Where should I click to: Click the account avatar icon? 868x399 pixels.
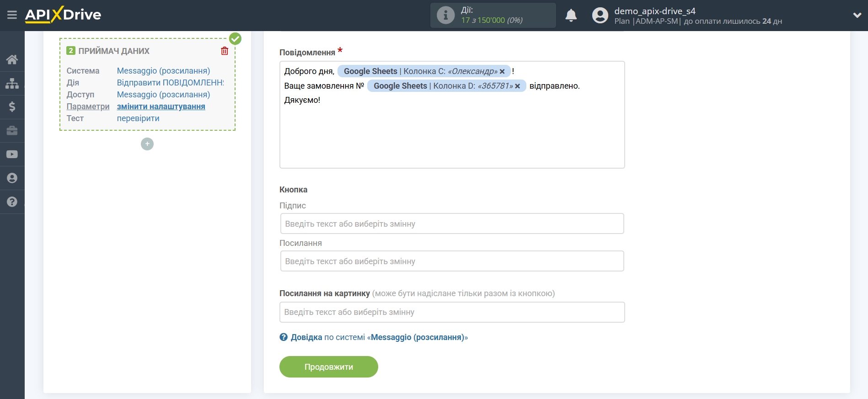pyautogui.click(x=600, y=15)
